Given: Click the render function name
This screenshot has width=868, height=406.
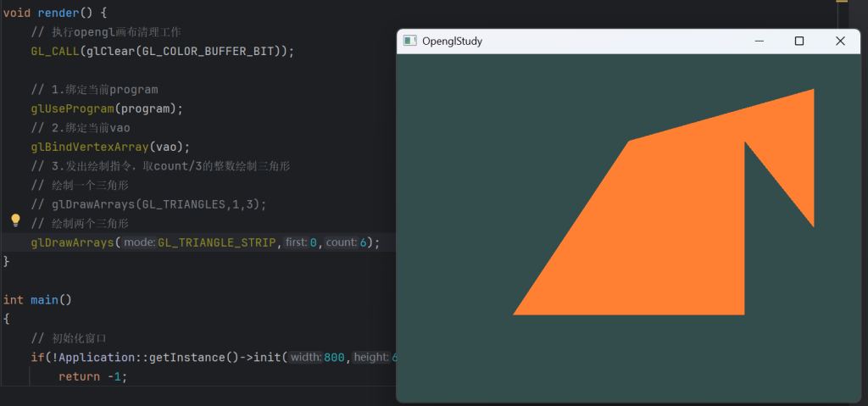Looking at the screenshot, I should [x=58, y=13].
